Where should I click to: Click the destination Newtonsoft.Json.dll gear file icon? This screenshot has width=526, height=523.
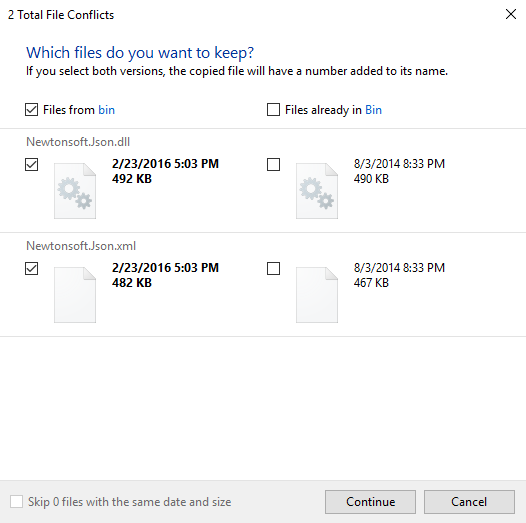pyautogui.click(x=317, y=191)
